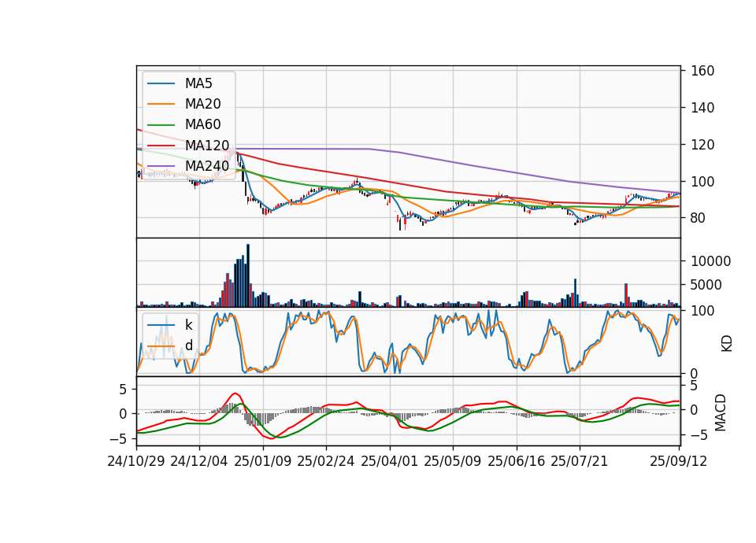Image resolution: width=756 pixels, height=543 pixels.
Task: Click the MA5 legend label
Action: point(198,83)
